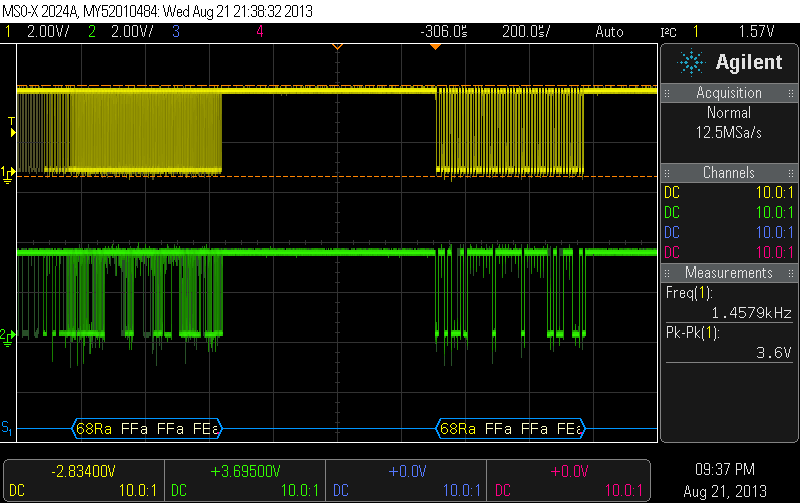Click the 12.5MSa/s sample rate
The image size is (800, 503).
(x=729, y=133)
